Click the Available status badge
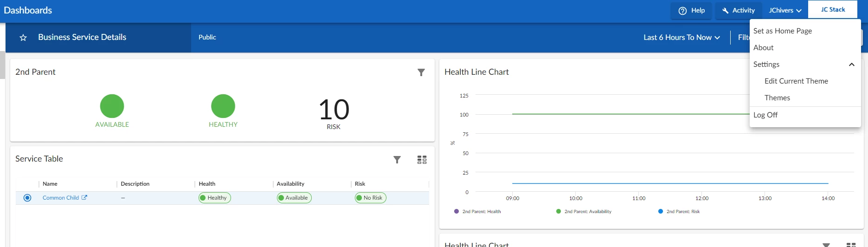 [294, 198]
